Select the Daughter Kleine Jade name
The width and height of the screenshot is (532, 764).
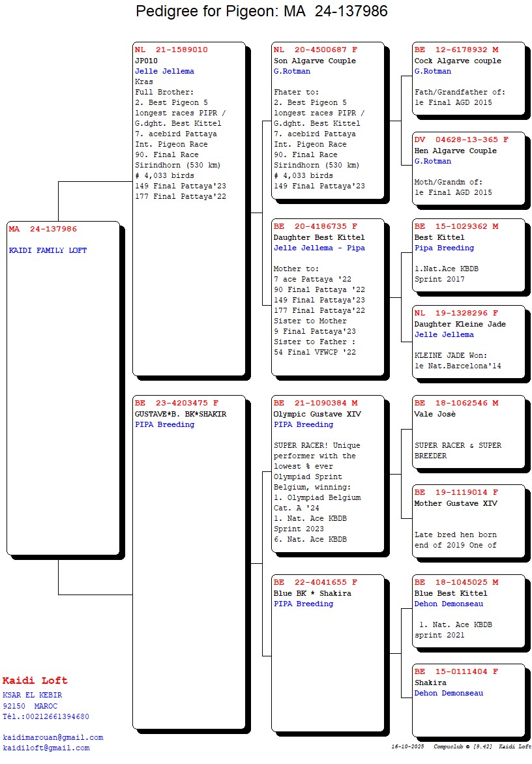460,324
